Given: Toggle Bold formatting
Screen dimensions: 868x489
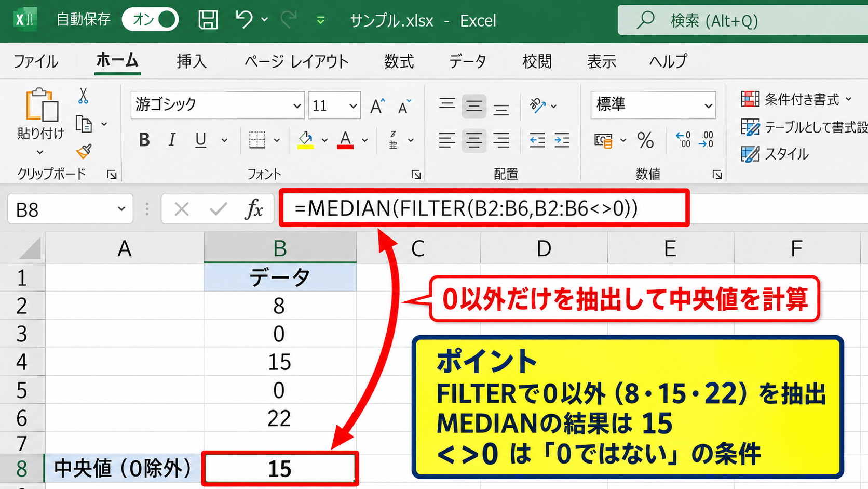Looking at the screenshot, I should click(144, 140).
